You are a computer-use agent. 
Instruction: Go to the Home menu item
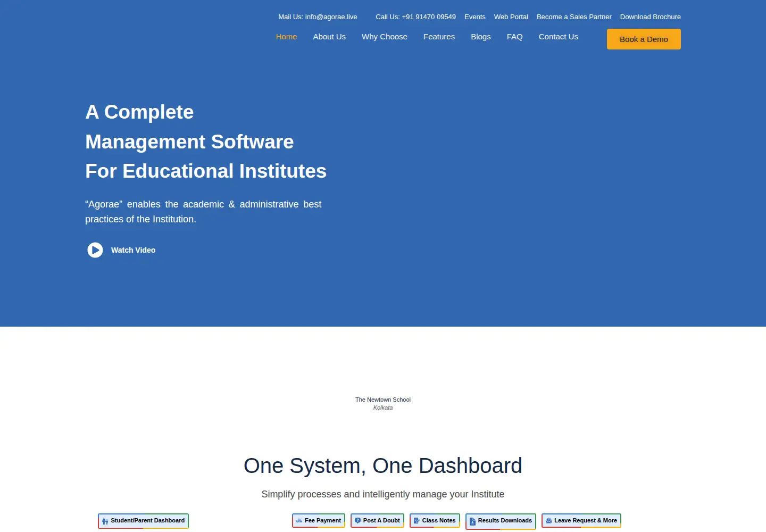click(286, 37)
